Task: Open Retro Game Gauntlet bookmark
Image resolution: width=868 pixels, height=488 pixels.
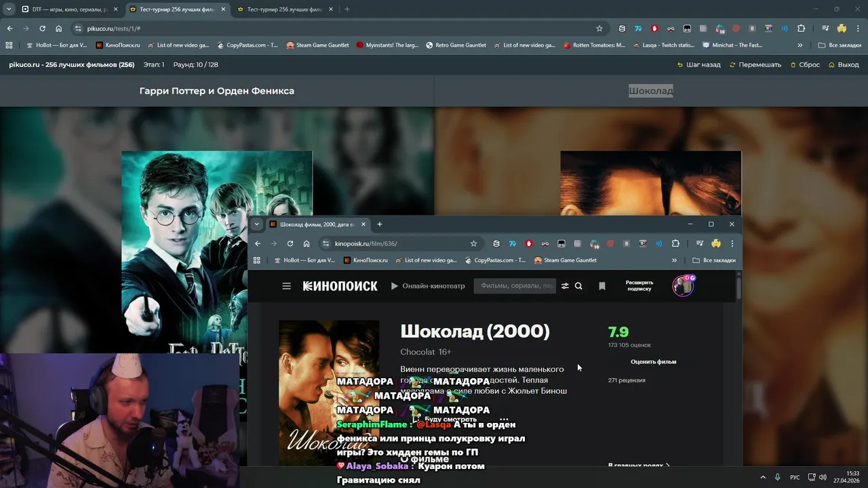Action: pyautogui.click(x=456, y=45)
